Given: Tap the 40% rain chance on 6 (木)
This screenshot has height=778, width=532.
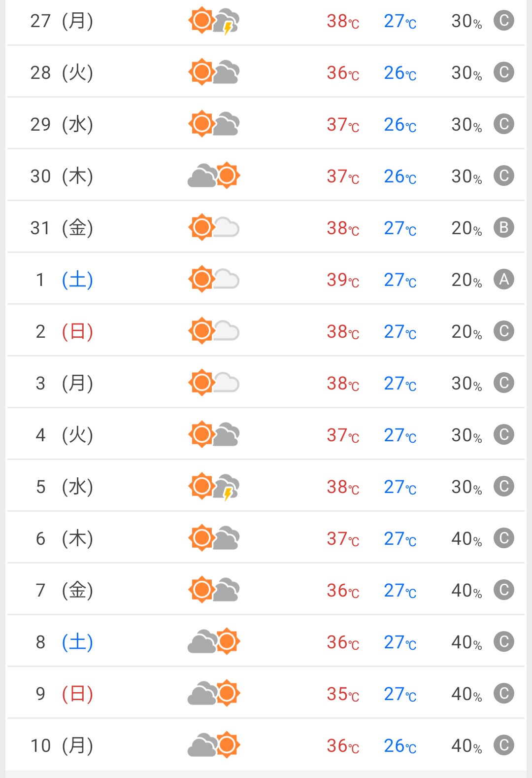Looking at the screenshot, I should 466,539.
